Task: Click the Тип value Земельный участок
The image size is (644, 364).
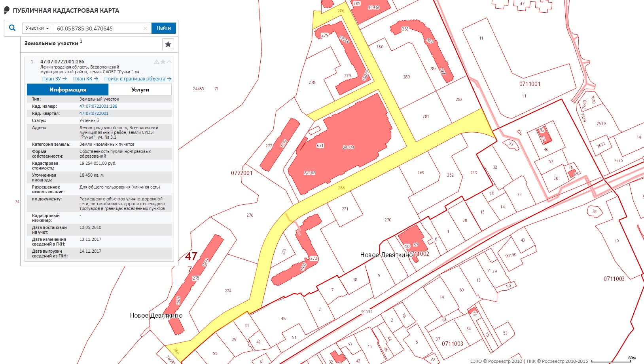Action: (x=99, y=99)
